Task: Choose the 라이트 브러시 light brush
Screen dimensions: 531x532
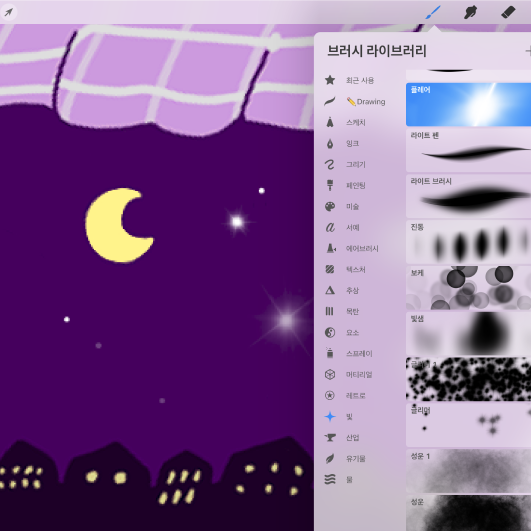Action: (469, 196)
